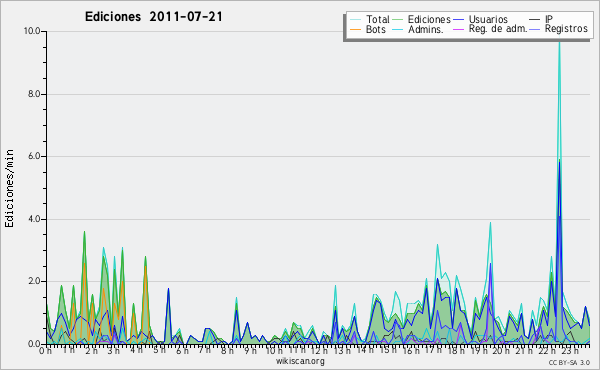Click the y-axis label 'Ediciones/min'
Image resolution: width=600 pixels, height=370 pixels.
(x=9, y=188)
